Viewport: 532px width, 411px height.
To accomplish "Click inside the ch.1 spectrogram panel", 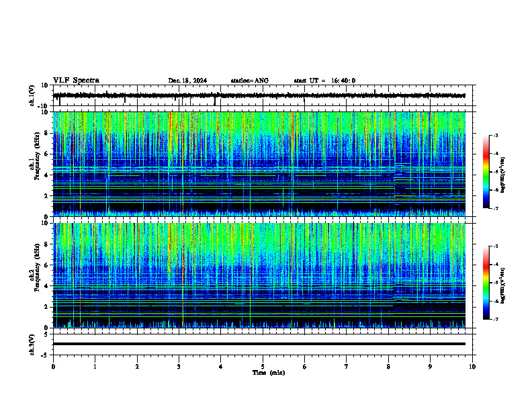I will pyautogui.click(x=259, y=164).
